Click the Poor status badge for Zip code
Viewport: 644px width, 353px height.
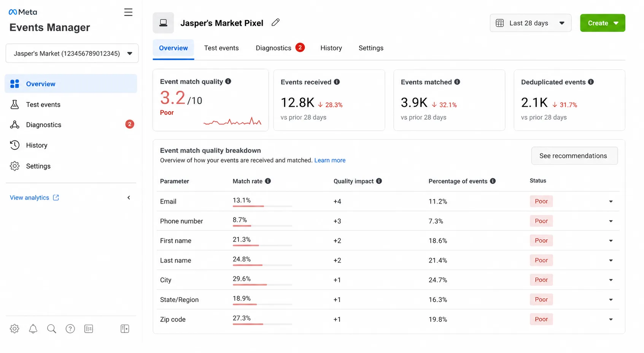(541, 319)
